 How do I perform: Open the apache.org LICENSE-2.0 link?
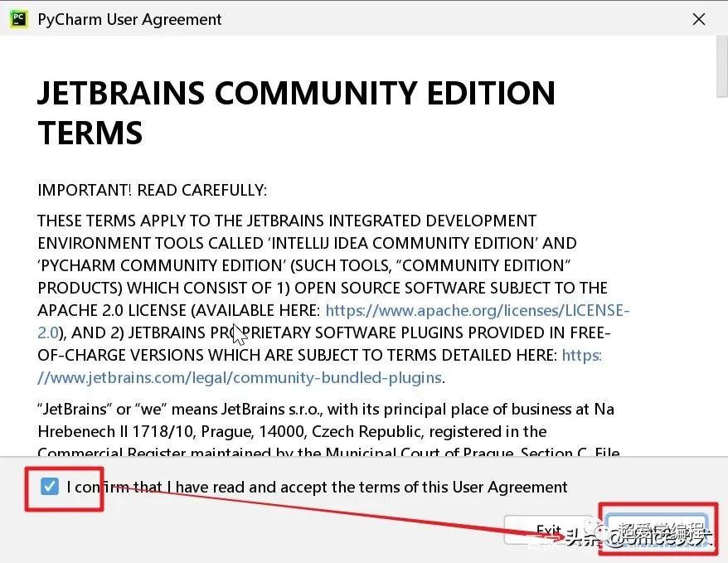[x=478, y=310]
